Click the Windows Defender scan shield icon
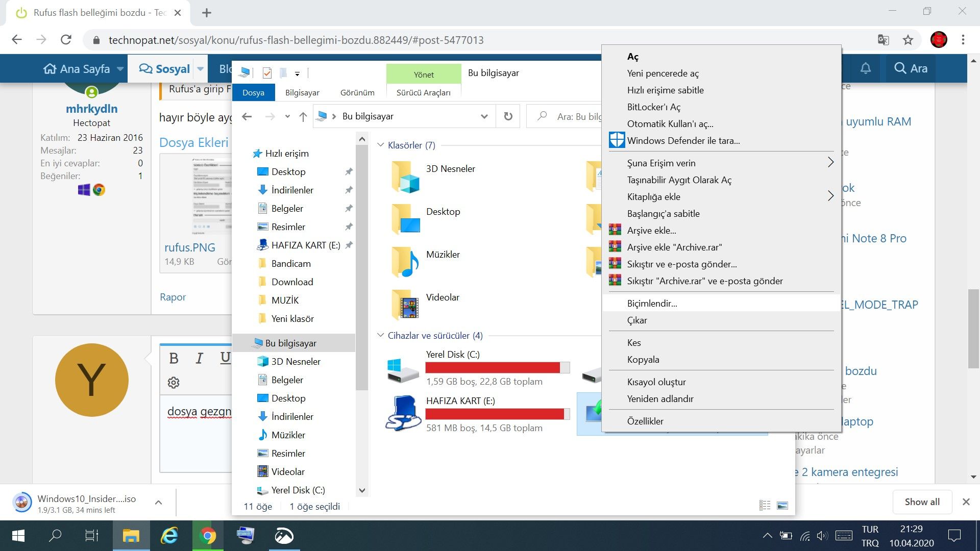The image size is (980, 551). click(617, 140)
